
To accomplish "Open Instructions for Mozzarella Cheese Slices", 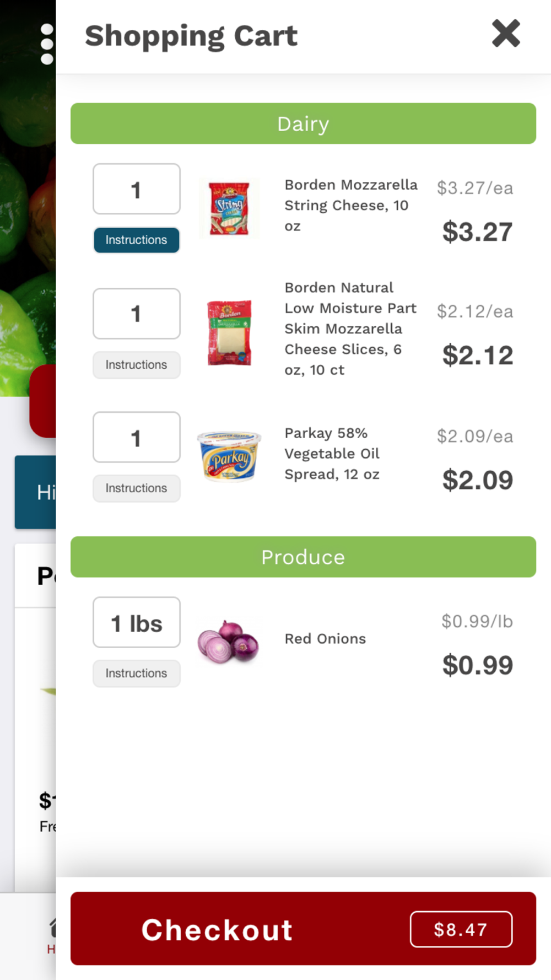I will click(136, 365).
